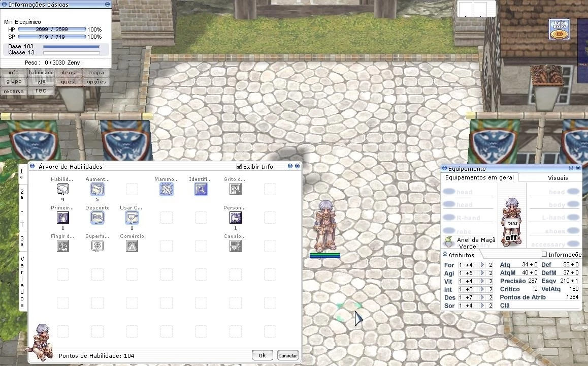Image resolution: width=588 pixels, height=366 pixels.
Task: Switch to the 2a skill tab
Action: pos(22,195)
